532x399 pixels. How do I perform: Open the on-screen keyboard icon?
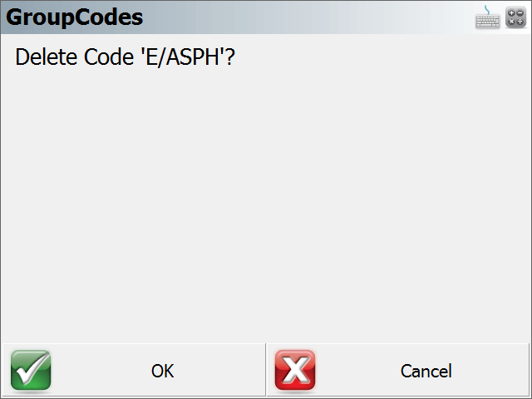click(487, 17)
